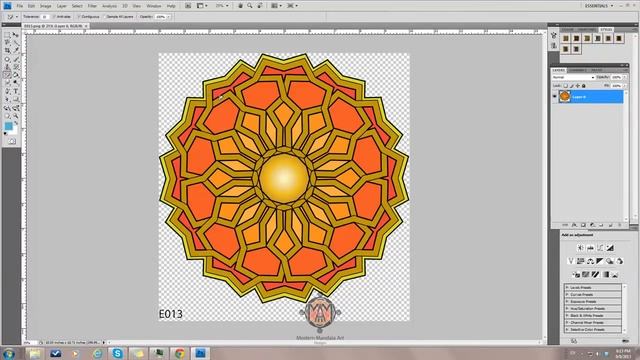Select the Eyedropper tool

[16, 51]
